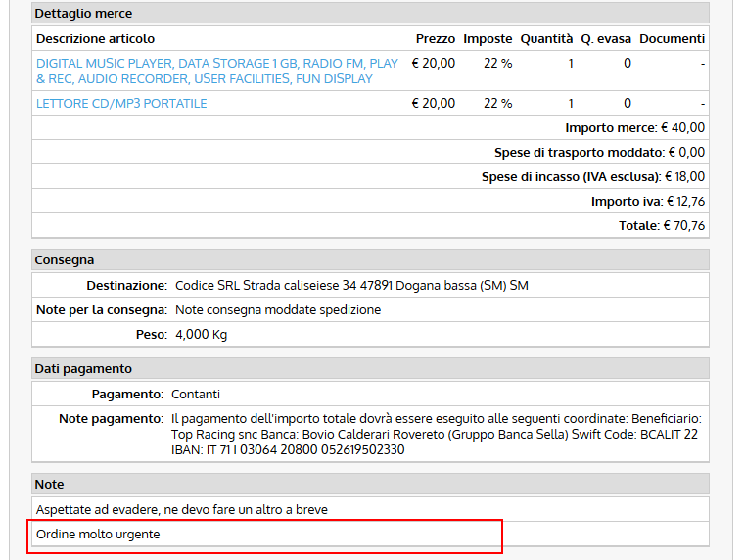744x560 pixels.
Task: Click the Codice SRL destination address
Action: pos(351,286)
